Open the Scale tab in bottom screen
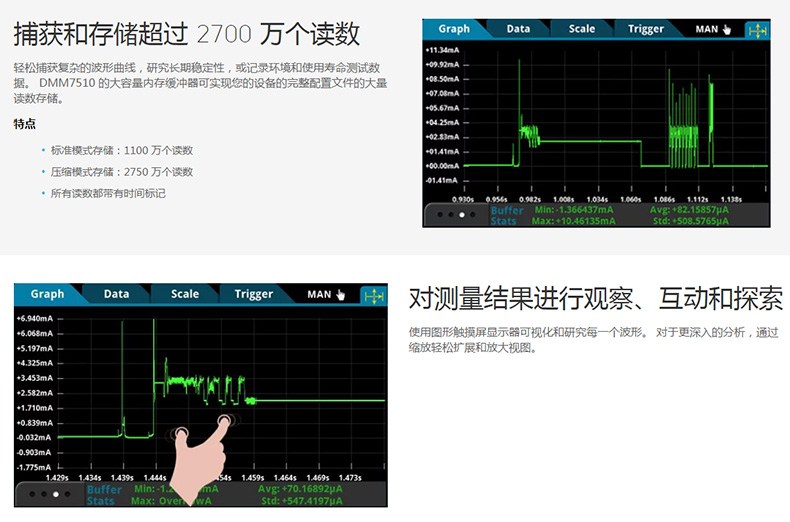 tap(184, 294)
